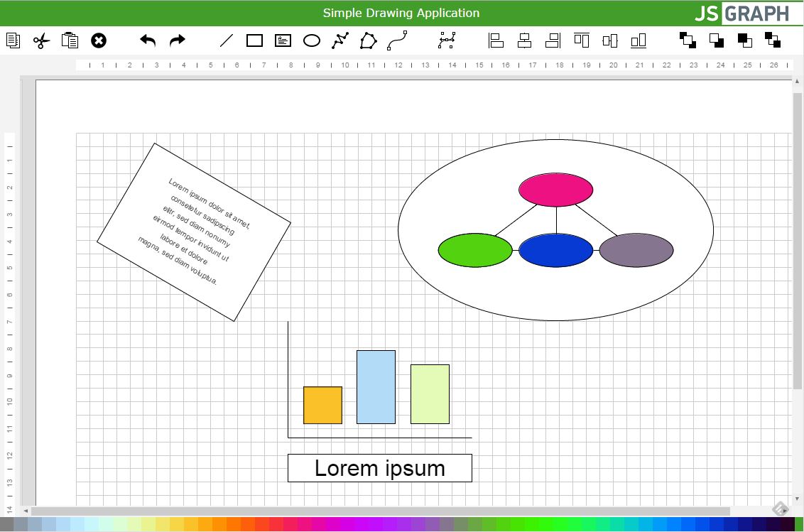Pick the Bezier curve tool
Viewport: 804px width, 532px height.
pyautogui.click(x=397, y=40)
